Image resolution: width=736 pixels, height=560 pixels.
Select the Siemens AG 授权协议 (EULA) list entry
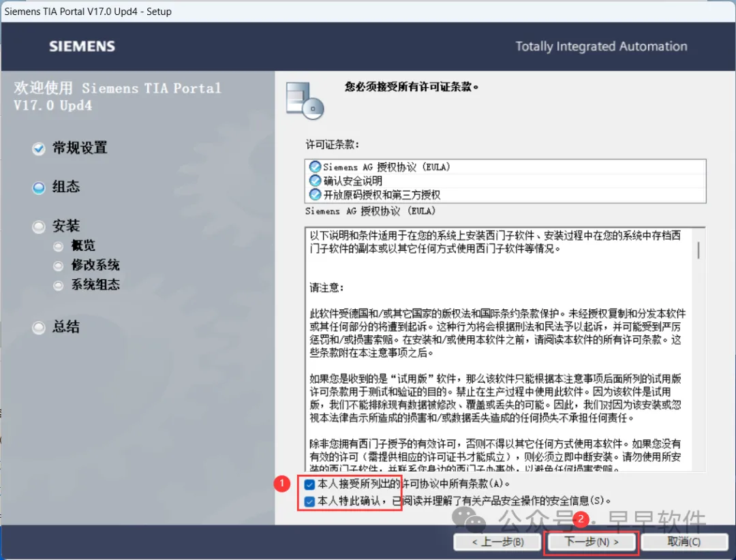(x=505, y=167)
